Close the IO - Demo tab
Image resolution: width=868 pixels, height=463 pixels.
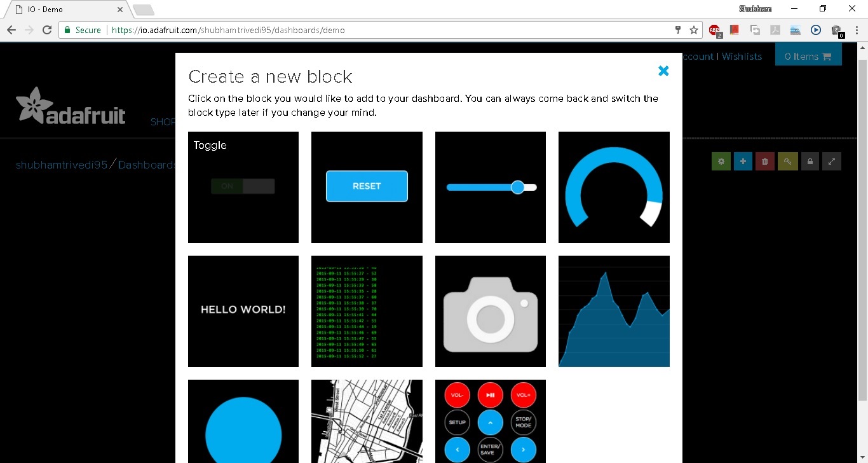point(120,10)
